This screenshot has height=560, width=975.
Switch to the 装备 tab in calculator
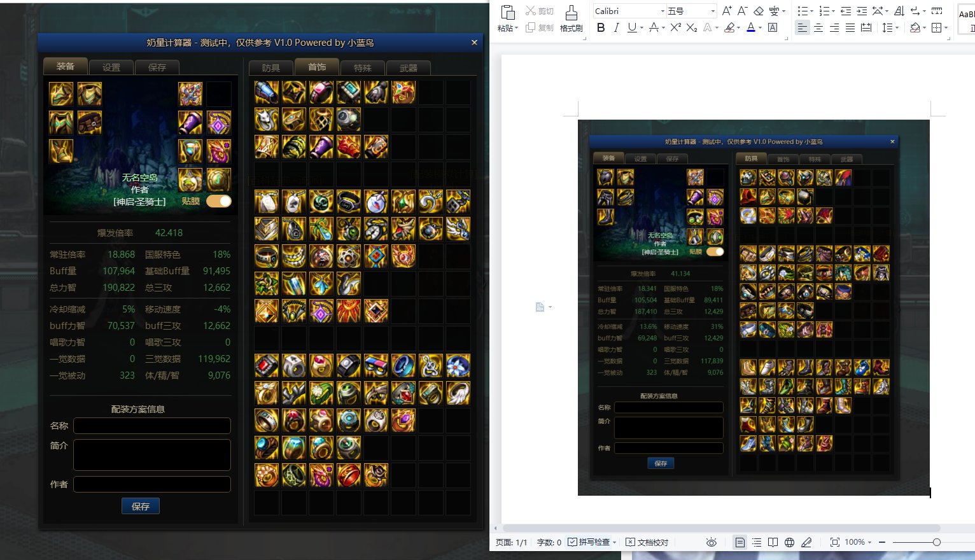tap(66, 66)
